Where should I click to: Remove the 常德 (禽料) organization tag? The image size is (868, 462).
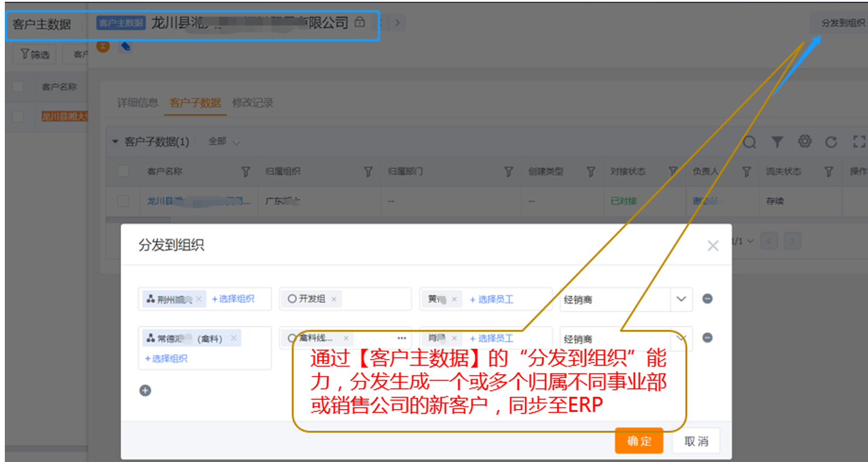point(234,339)
